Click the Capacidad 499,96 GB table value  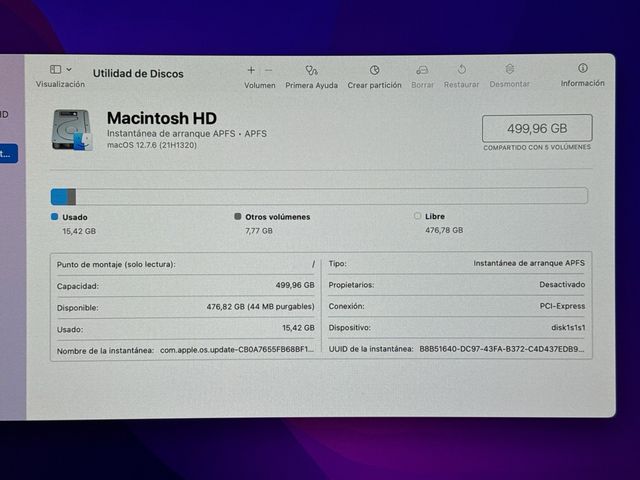tap(295, 285)
